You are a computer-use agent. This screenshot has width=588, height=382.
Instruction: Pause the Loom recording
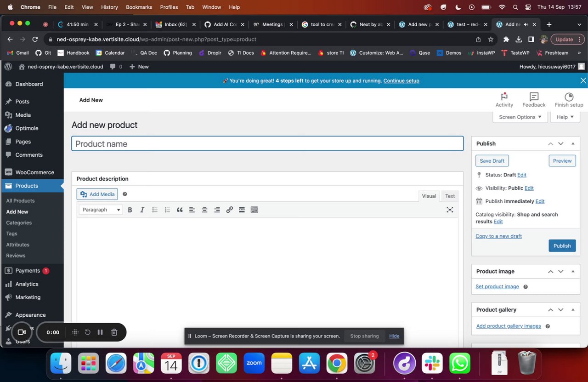(100, 332)
